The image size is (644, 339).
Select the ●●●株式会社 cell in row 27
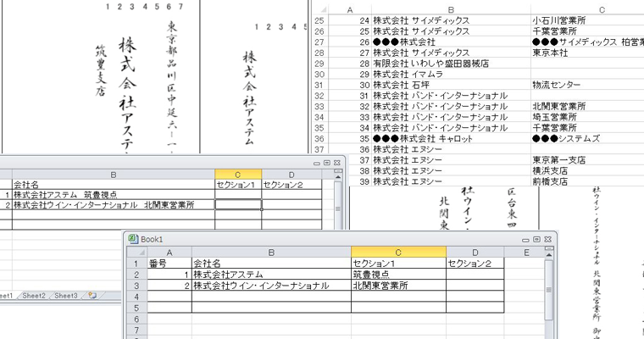click(x=451, y=42)
